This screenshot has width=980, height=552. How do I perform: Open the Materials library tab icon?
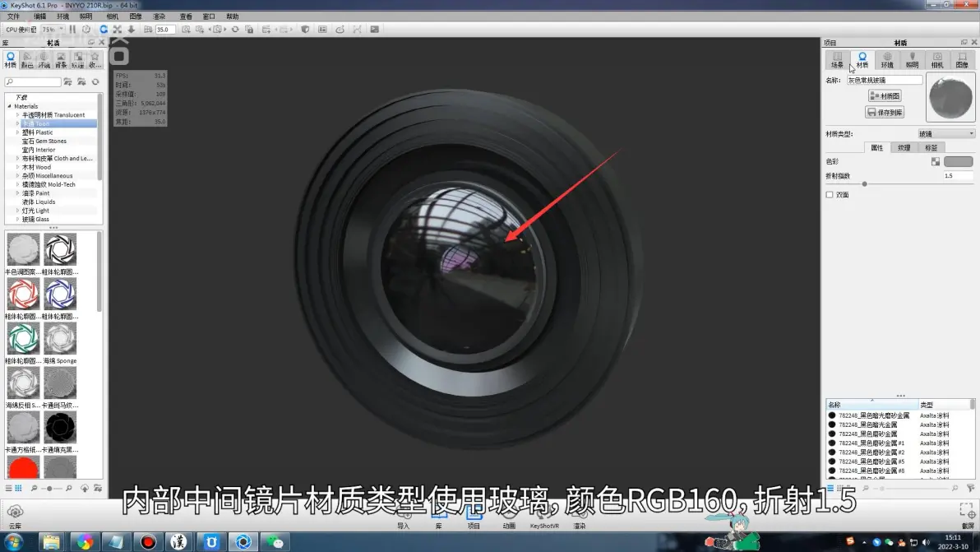(11, 60)
